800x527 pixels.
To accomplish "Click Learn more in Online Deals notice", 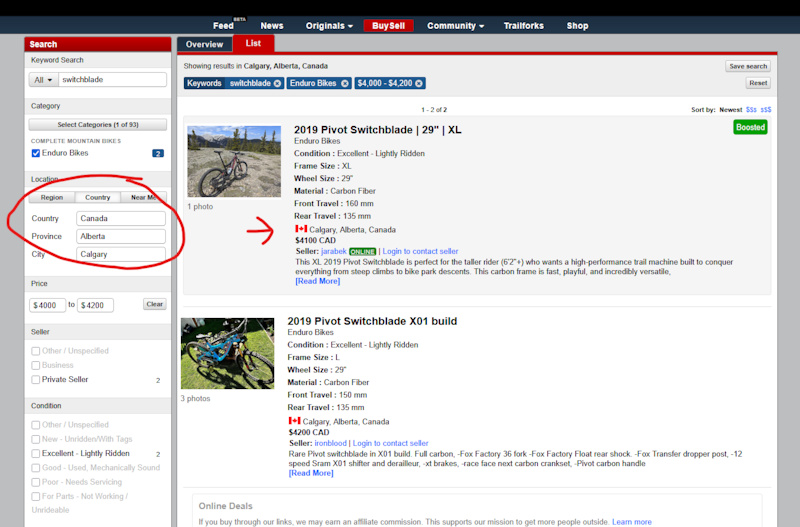I will pyautogui.click(x=632, y=522).
